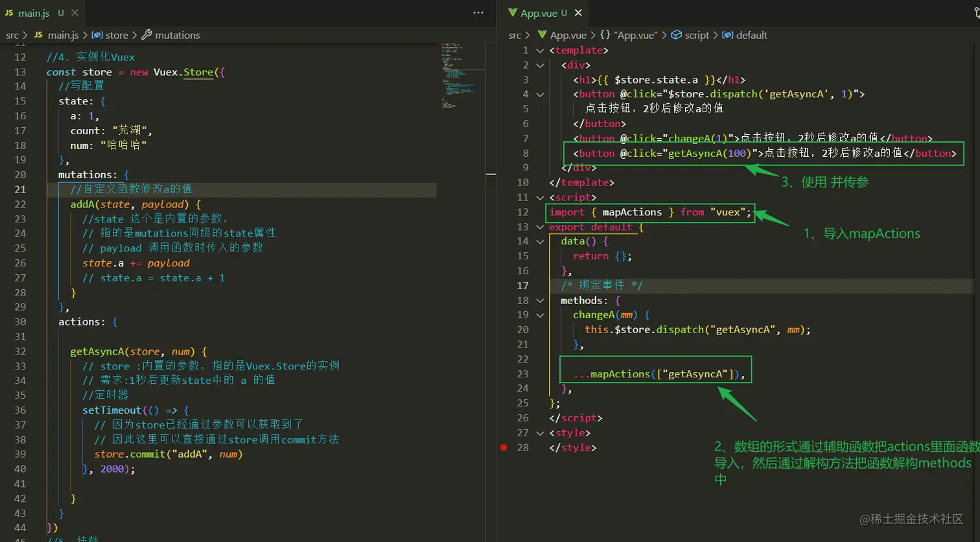This screenshot has width=980, height=542.
Task: Open main.js breadcrumb item
Action: tap(56, 35)
